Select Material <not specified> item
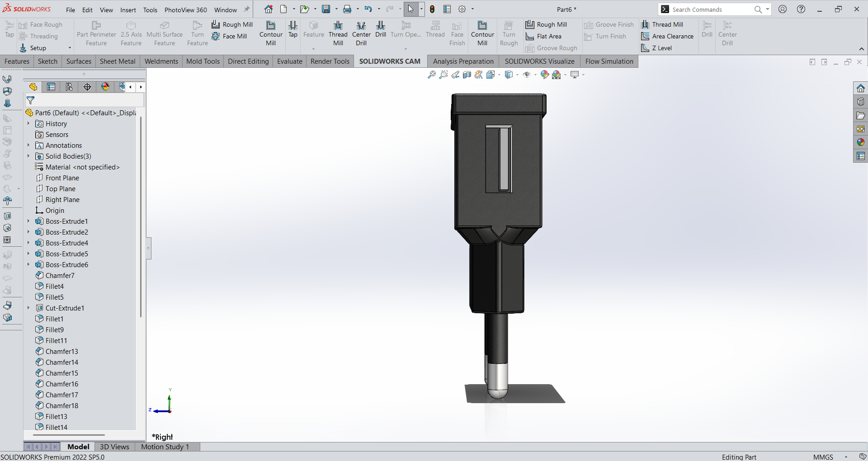This screenshot has height=461, width=868. (77, 167)
